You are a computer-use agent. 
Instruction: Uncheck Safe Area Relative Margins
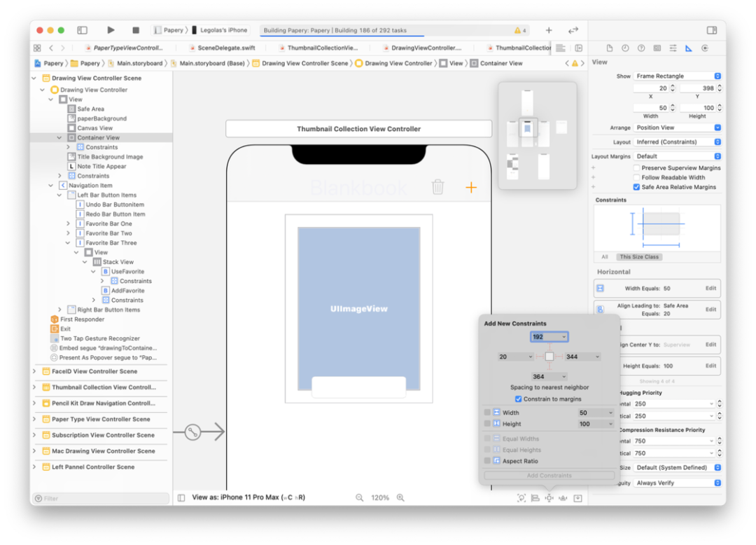636,187
